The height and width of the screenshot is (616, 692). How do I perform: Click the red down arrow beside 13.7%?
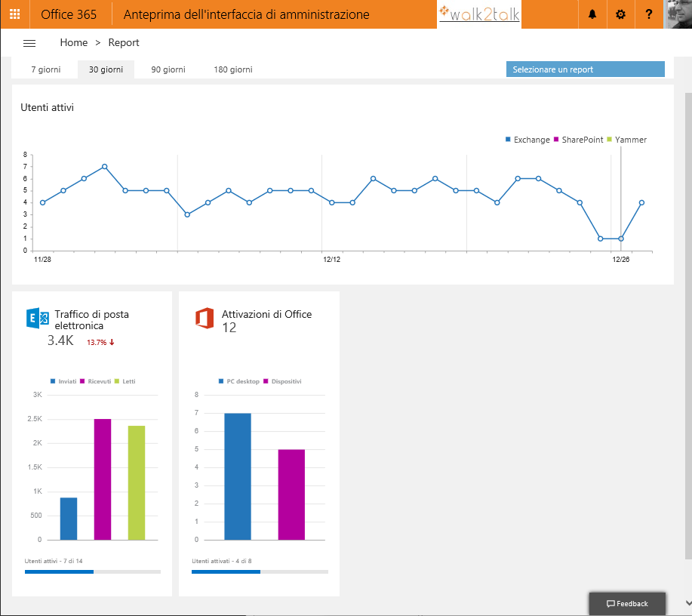(x=112, y=342)
